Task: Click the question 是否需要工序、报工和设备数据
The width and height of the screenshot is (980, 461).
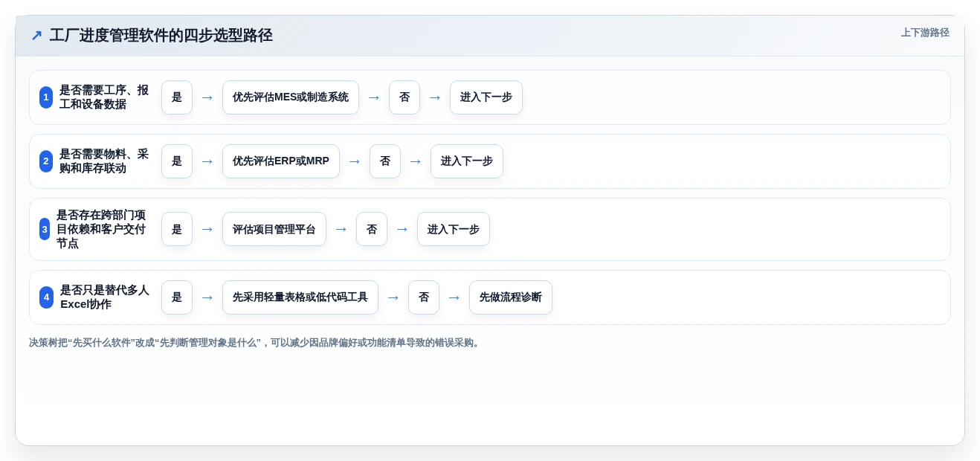Action: pyautogui.click(x=104, y=97)
